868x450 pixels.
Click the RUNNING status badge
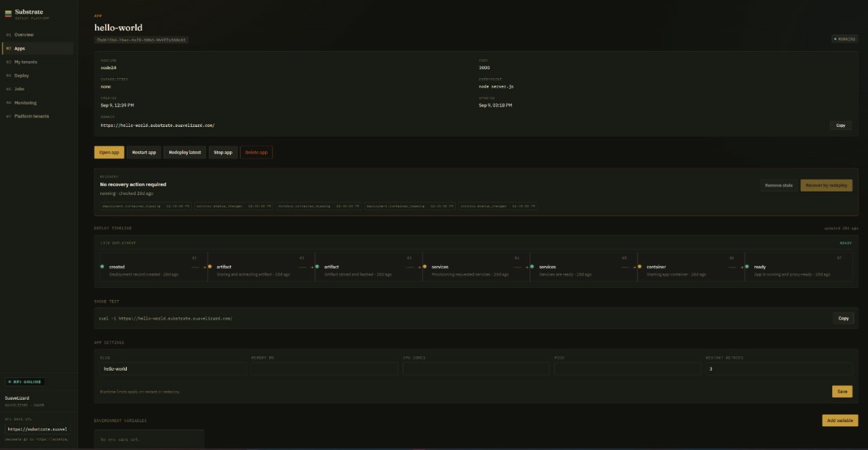coord(845,39)
